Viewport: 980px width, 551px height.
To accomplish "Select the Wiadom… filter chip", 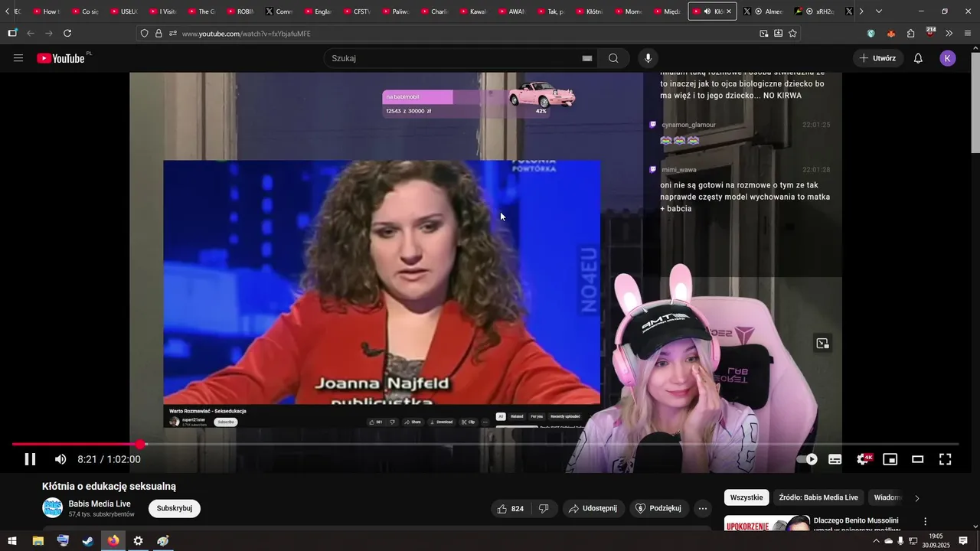I will pos(887,497).
